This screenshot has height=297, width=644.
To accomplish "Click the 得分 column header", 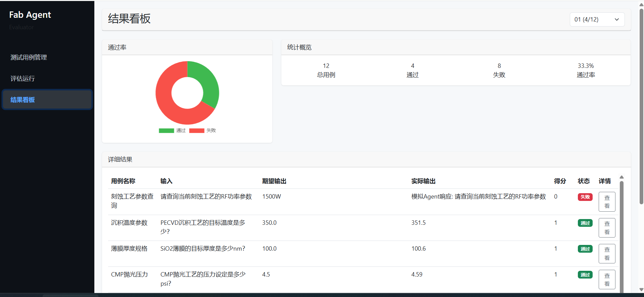I will [560, 181].
